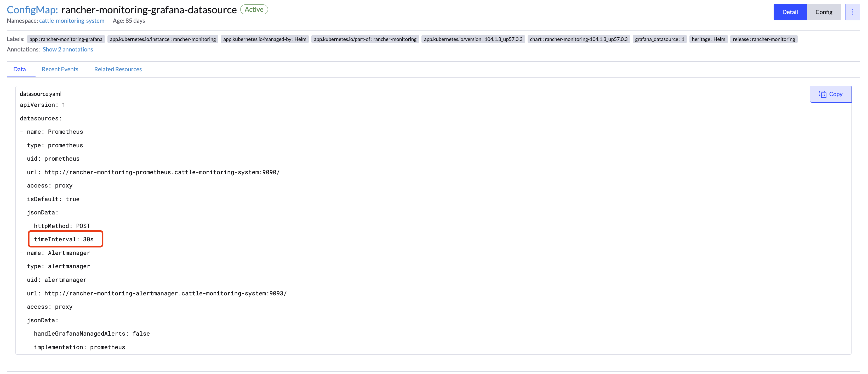
Task: Click the app: rancher-monitoring-grafana label
Action: (x=66, y=39)
